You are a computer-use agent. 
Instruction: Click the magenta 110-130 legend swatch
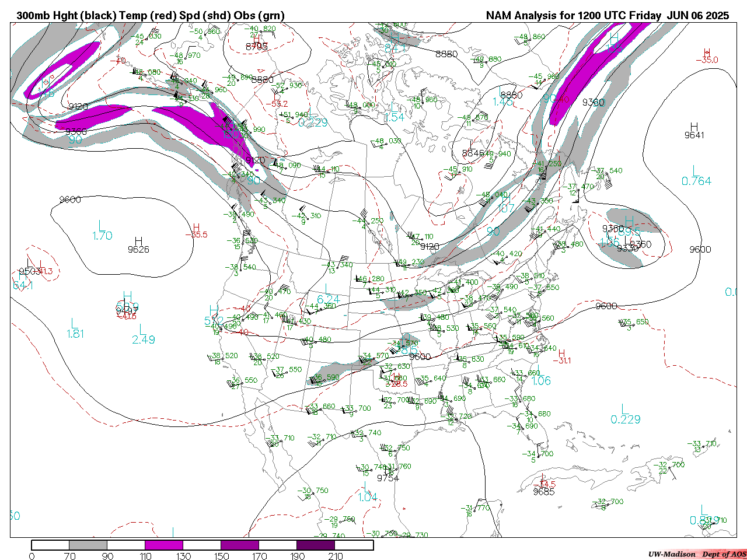pos(164,545)
